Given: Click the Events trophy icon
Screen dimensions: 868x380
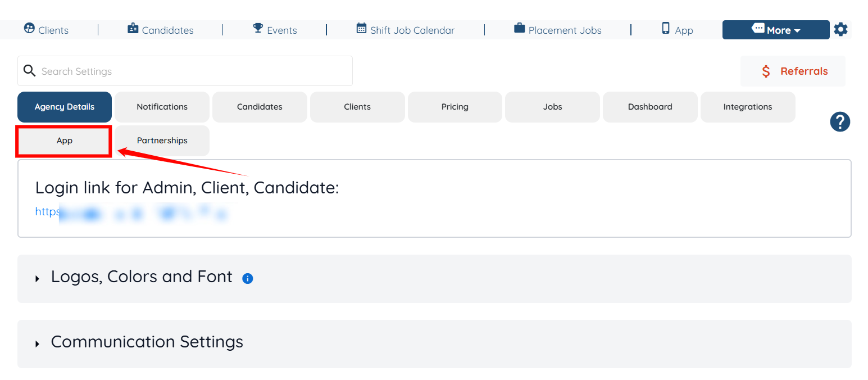Looking at the screenshot, I should (258, 28).
